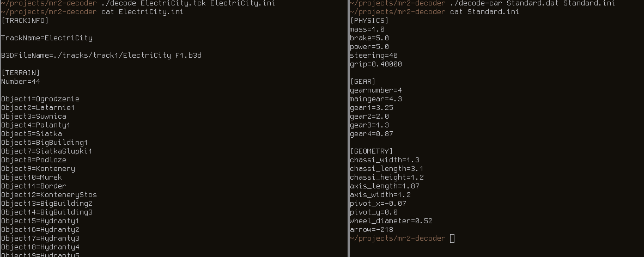Viewport: 644px width, 257px height.
Task: Click the [TRACKINFO] section header
Action: [25, 21]
